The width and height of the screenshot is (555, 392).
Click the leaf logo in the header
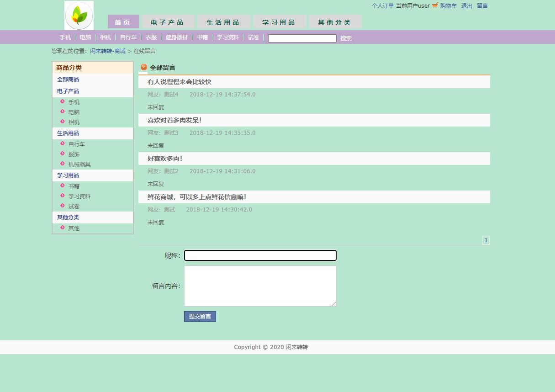(x=79, y=15)
